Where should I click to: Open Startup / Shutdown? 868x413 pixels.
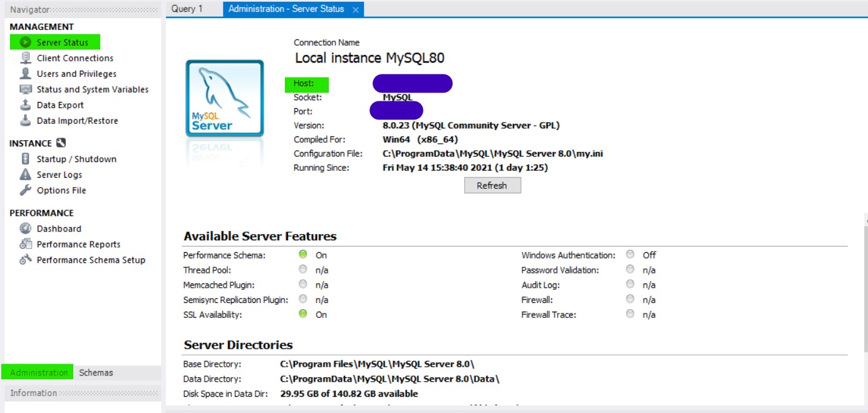tap(76, 159)
